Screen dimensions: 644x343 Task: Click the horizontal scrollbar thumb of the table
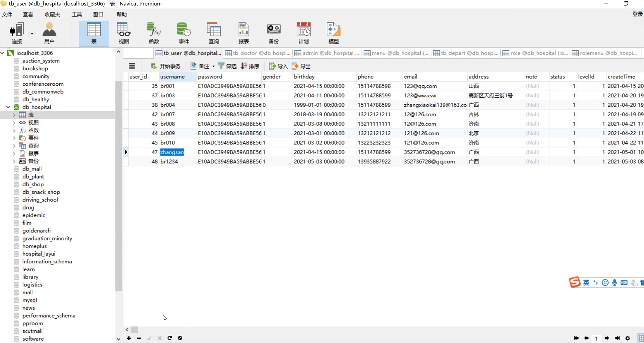(135, 330)
